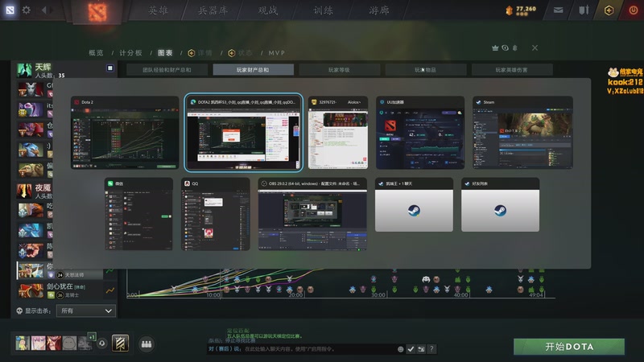Click the 10:00 timeline marker

tap(213, 294)
